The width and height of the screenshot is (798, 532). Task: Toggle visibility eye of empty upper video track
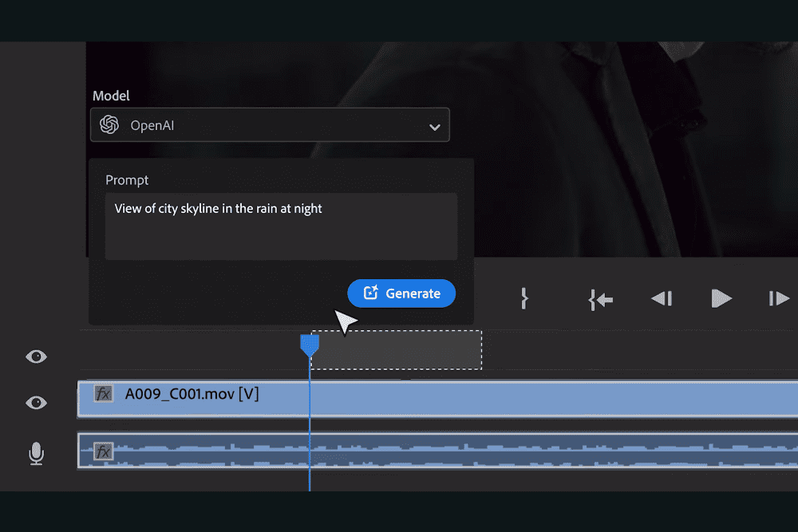pos(36,357)
